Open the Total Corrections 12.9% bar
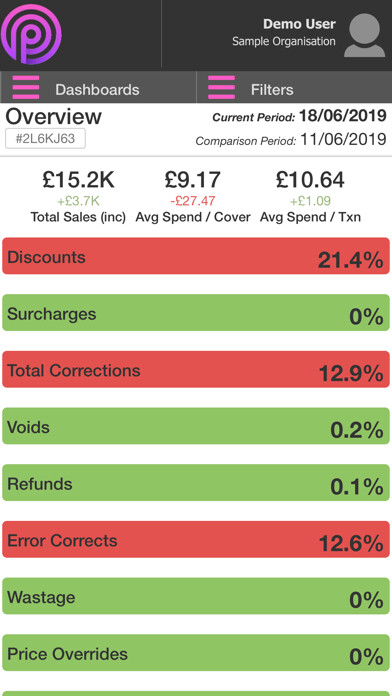 [196, 369]
